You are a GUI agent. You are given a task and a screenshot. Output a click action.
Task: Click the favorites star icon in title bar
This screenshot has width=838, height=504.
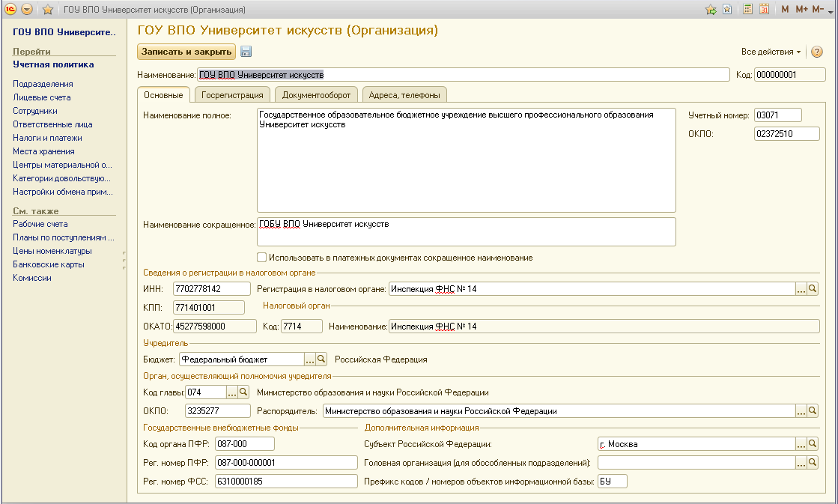click(48, 10)
